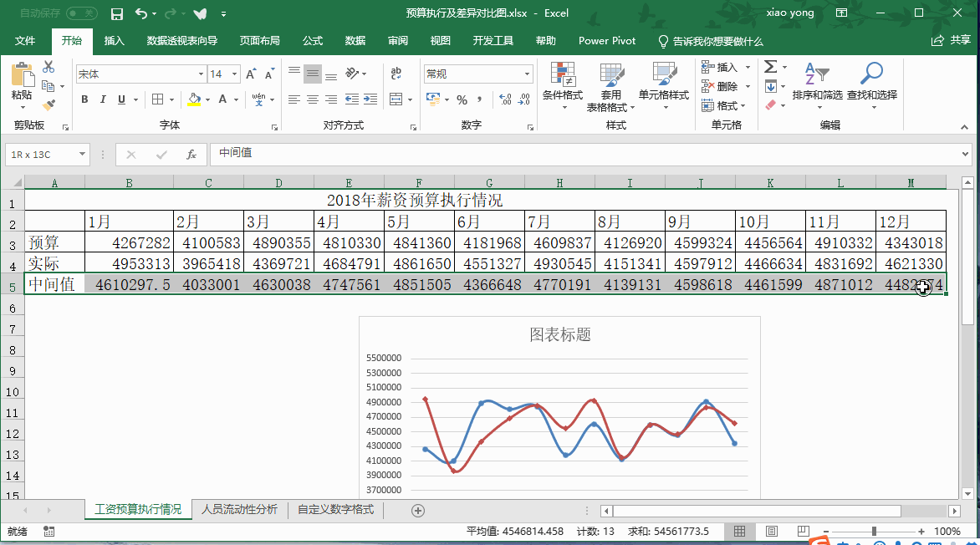
Task: Click Increase Decimal icon
Action: (x=506, y=99)
